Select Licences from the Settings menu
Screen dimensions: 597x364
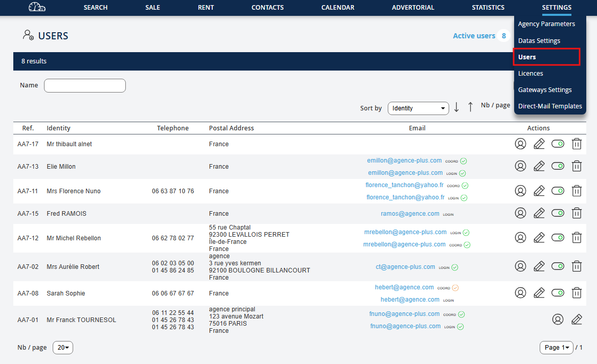530,74
